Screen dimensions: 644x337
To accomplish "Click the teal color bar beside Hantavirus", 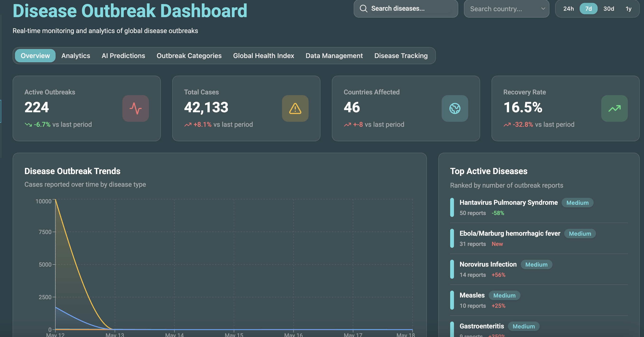I will pyautogui.click(x=452, y=207).
